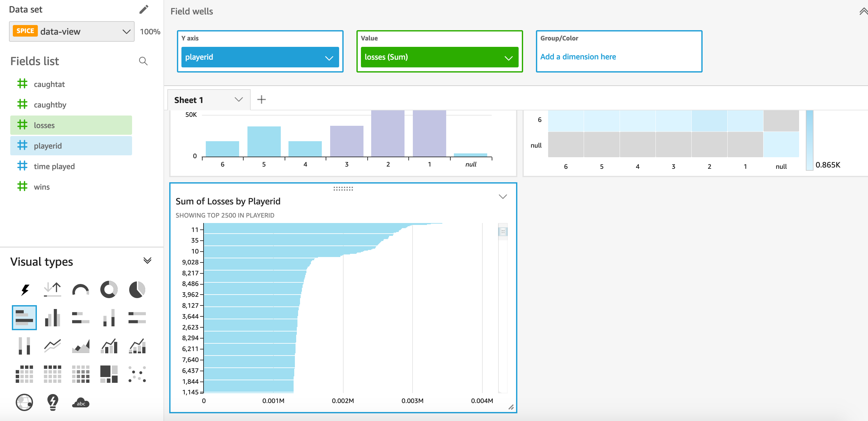Click the plus button to add a sheet
Screen dimensions: 868x421
pos(262,99)
